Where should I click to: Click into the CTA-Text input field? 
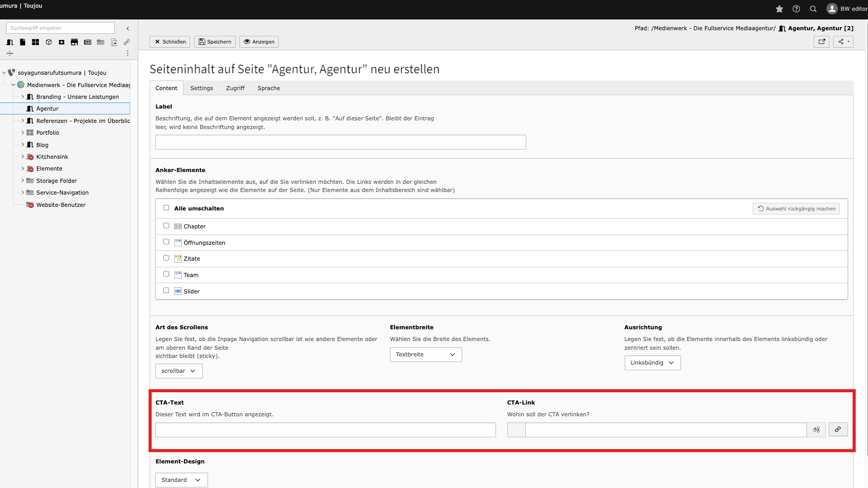325,430
